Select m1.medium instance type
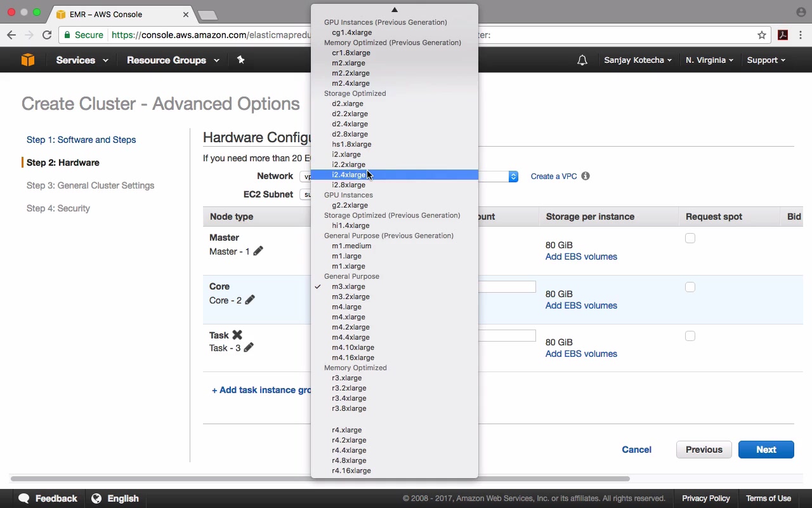The image size is (812, 508). 394,246
